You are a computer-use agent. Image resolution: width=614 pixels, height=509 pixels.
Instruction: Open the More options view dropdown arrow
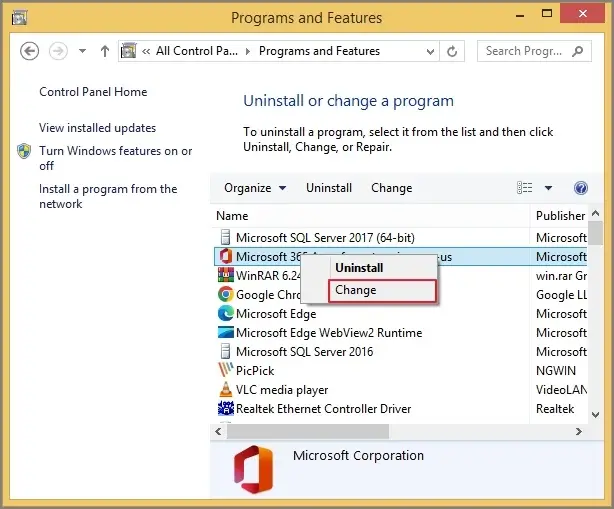548,188
